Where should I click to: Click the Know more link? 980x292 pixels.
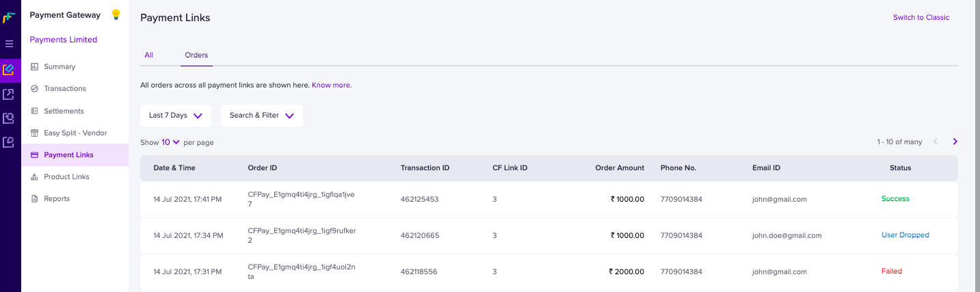point(331,85)
